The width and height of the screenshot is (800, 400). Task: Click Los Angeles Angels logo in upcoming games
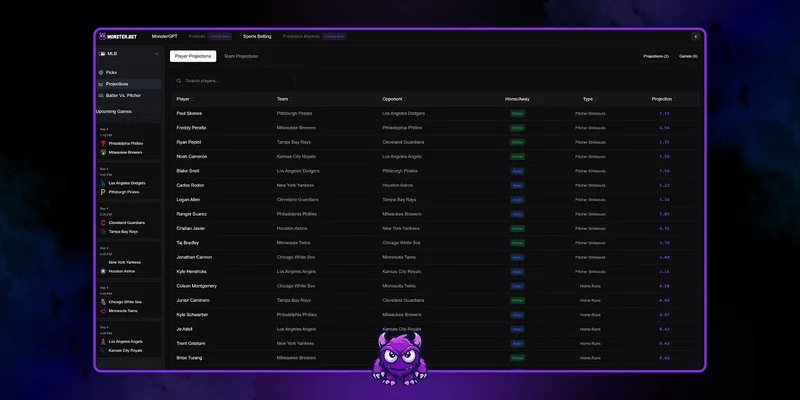[x=103, y=342]
